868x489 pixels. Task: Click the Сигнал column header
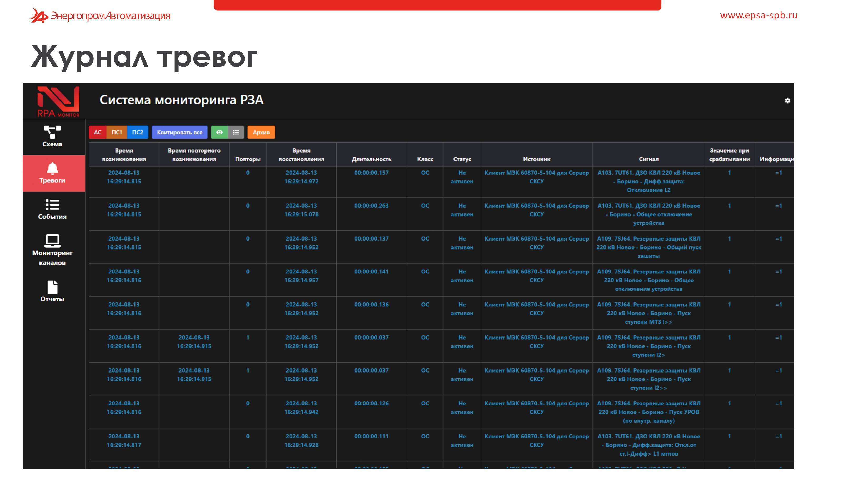(648, 159)
